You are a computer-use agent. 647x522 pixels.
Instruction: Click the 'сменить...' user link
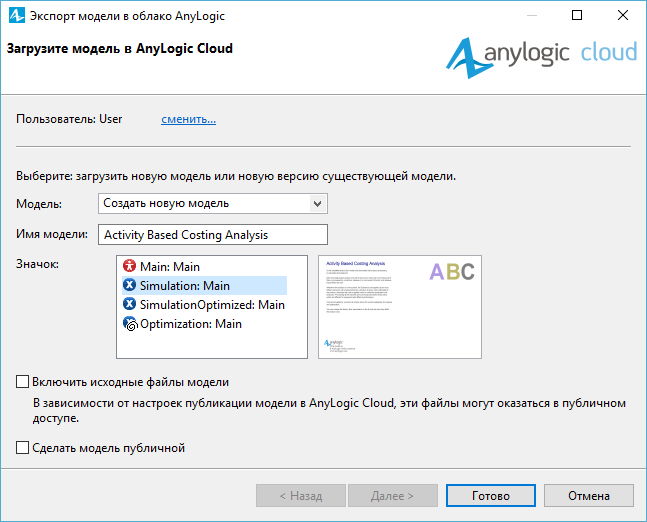click(188, 119)
